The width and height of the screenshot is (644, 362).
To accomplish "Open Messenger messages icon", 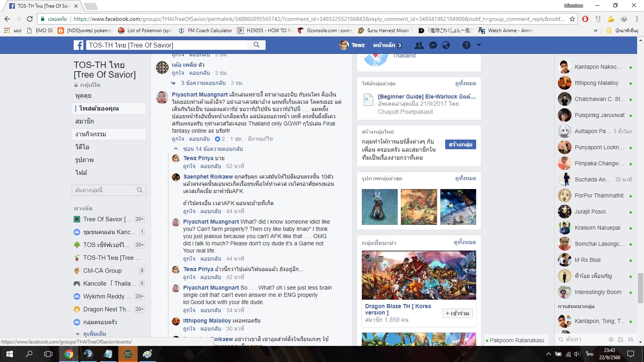I will (433, 45).
